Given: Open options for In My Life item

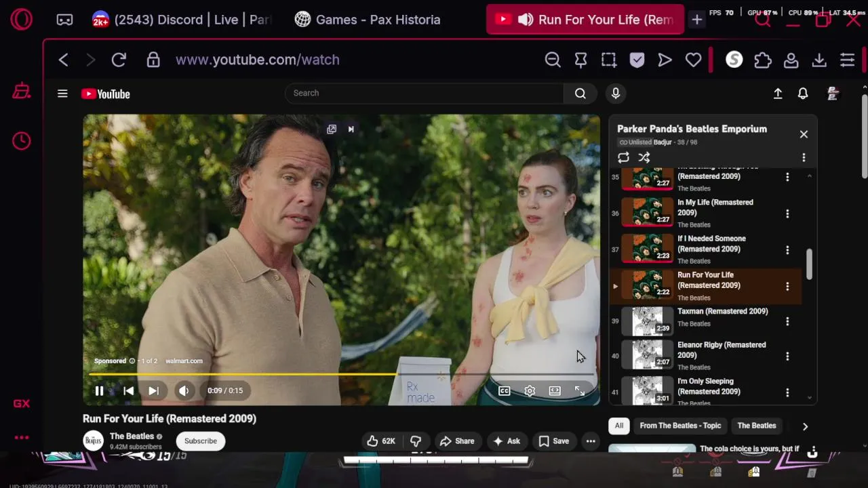Looking at the screenshot, I should [787, 213].
